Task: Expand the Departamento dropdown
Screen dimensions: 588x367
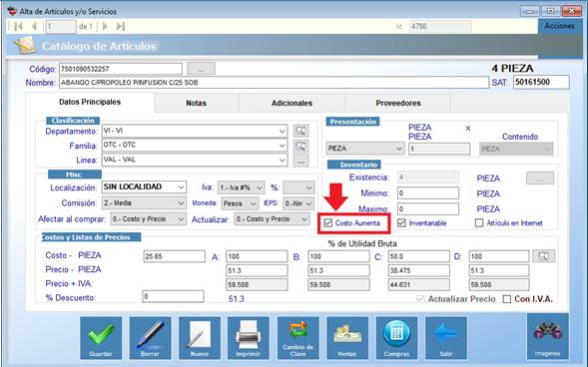Action: [x=282, y=131]
